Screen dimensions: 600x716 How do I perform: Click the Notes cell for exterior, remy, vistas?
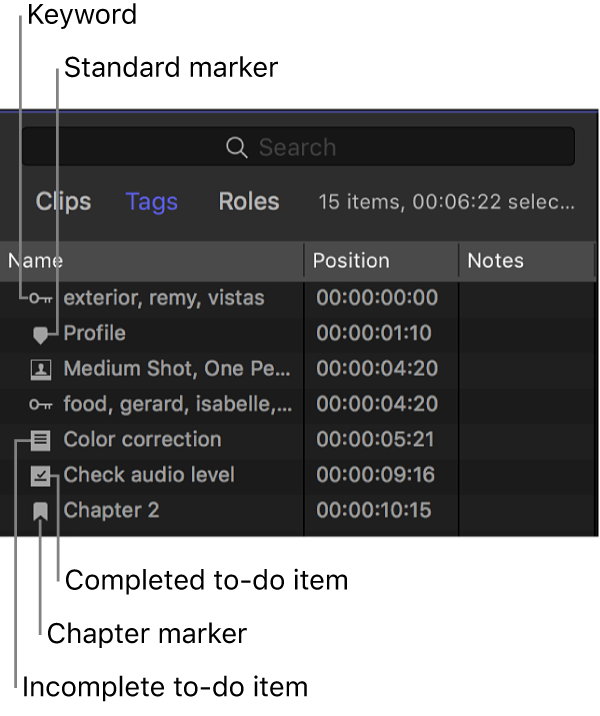point(525,298)
